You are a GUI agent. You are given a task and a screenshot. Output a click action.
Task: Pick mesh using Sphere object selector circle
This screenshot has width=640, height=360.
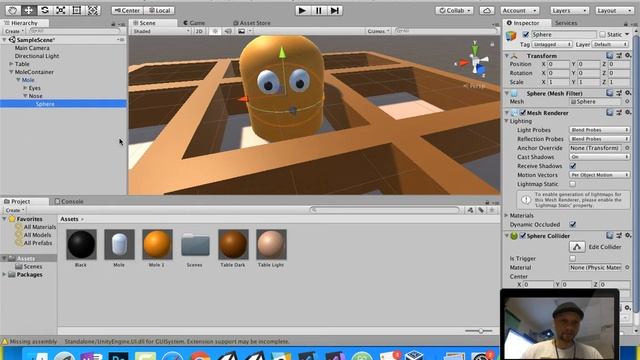pos(627,102)
